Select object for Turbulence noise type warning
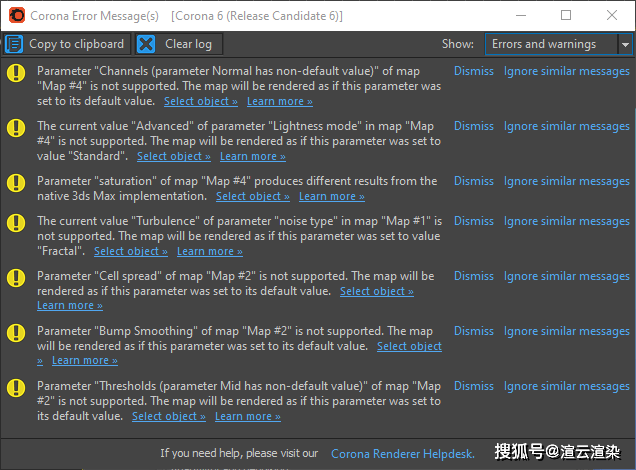 131,251
